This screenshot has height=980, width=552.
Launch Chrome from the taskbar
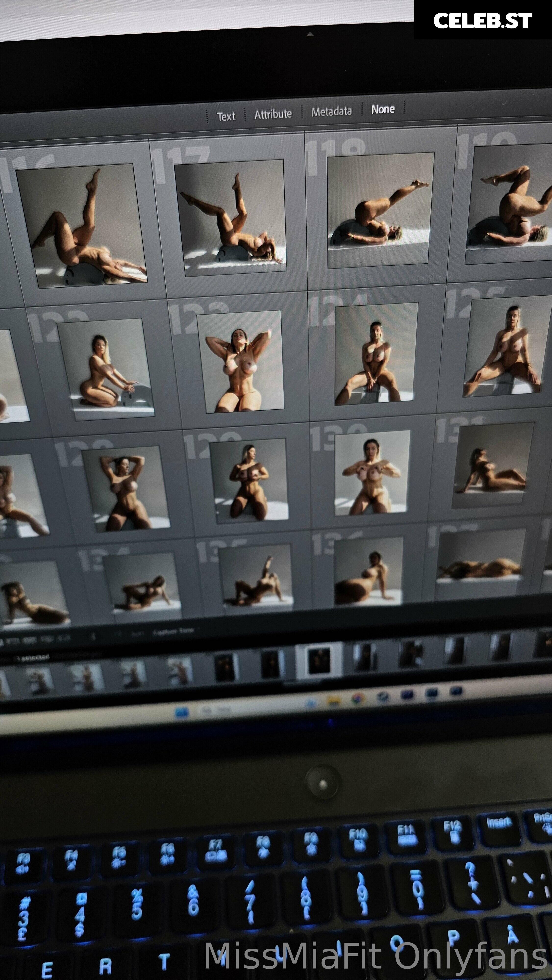(358, 698)
